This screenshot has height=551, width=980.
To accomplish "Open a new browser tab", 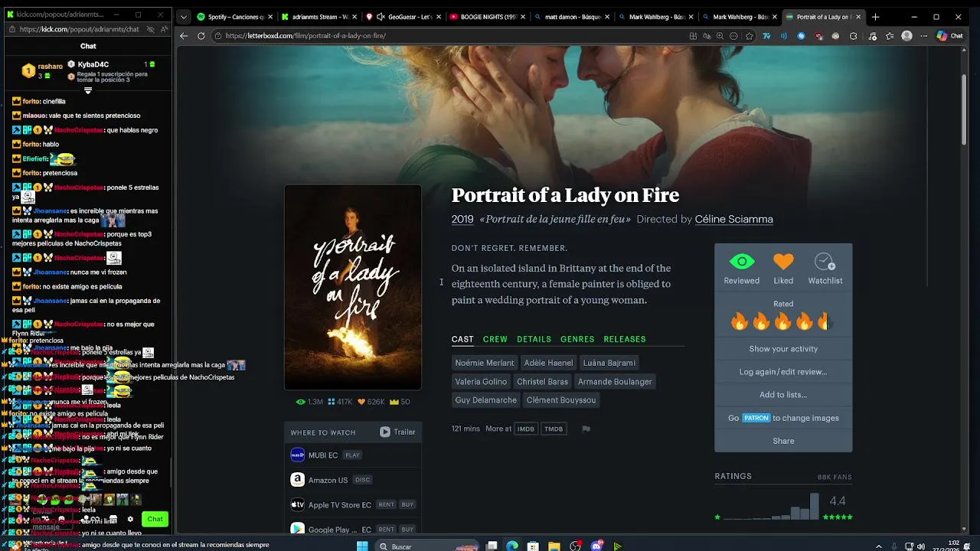I will pyautogui.click(x=875, y=17).
